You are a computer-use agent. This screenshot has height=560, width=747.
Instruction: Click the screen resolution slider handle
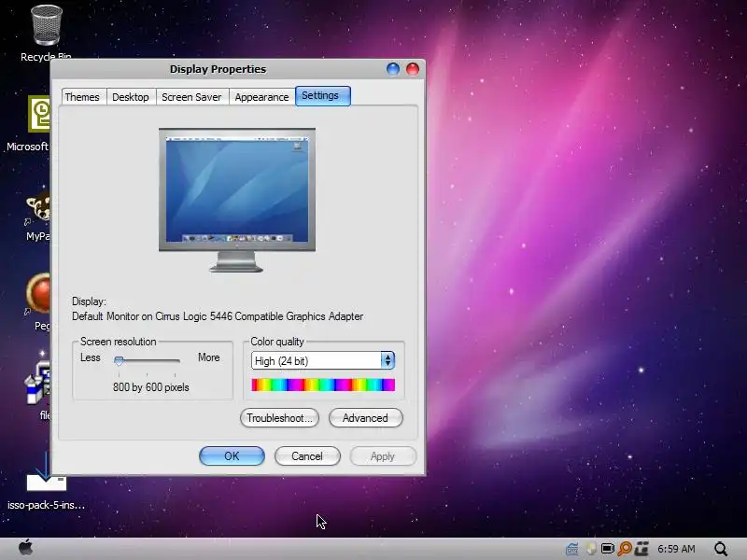(120, 360)
